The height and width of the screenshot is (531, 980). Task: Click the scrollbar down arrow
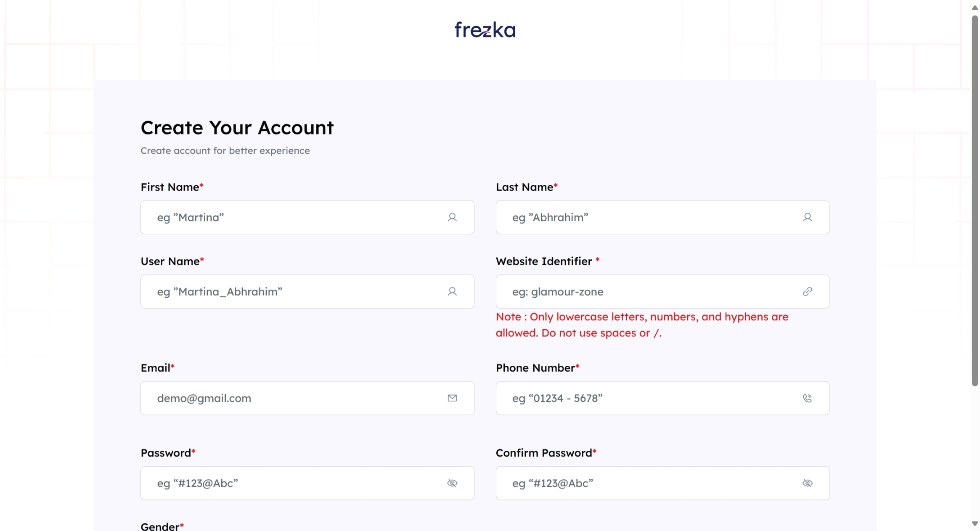(975, 523)
